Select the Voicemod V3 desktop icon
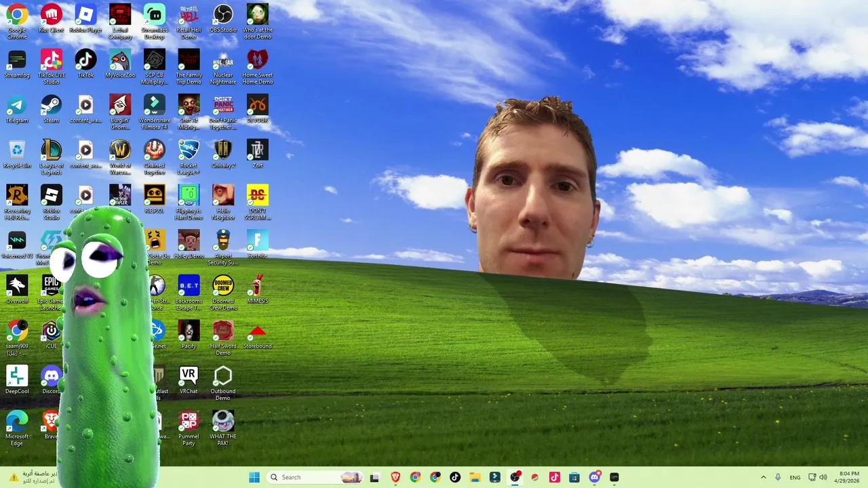This screenshot has height=488, width=868. pyautogui.click(x=17, y=245)
